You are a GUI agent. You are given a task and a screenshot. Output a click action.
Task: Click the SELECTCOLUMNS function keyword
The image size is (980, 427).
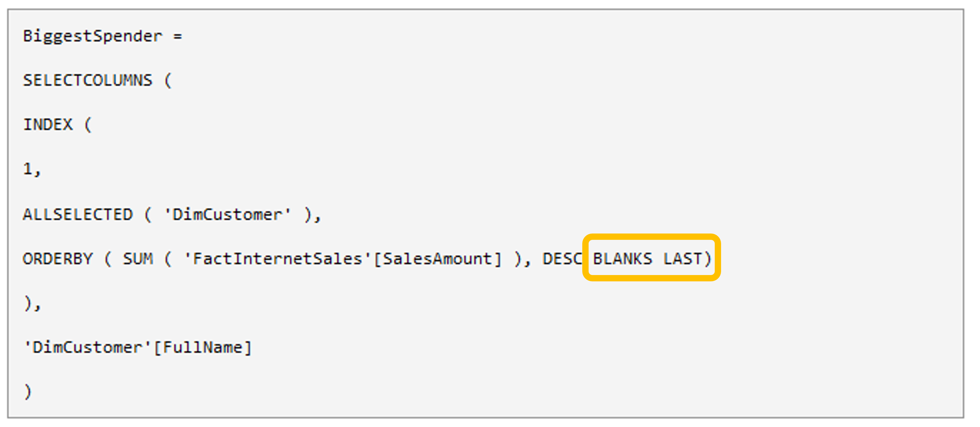coord(88,80)
